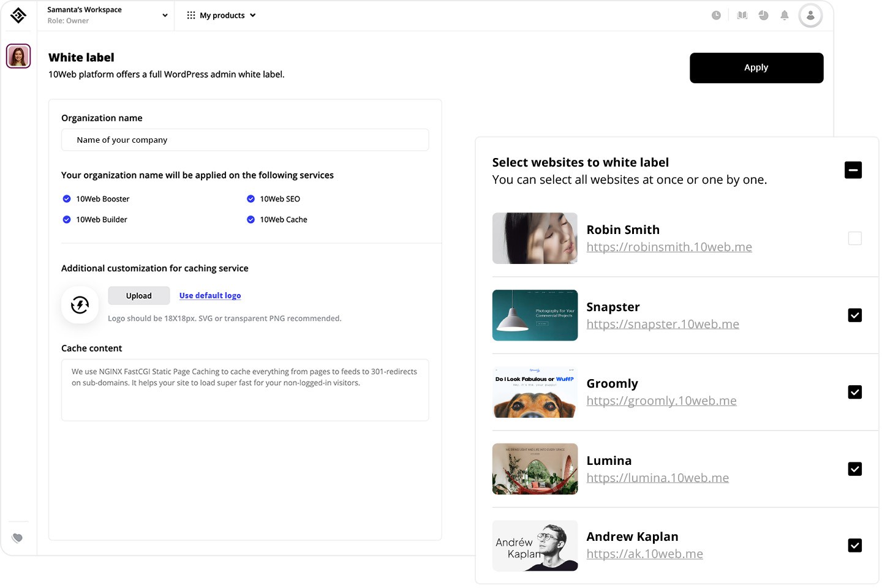
Task: Open the documentation book icon
Action: (742, 15)
